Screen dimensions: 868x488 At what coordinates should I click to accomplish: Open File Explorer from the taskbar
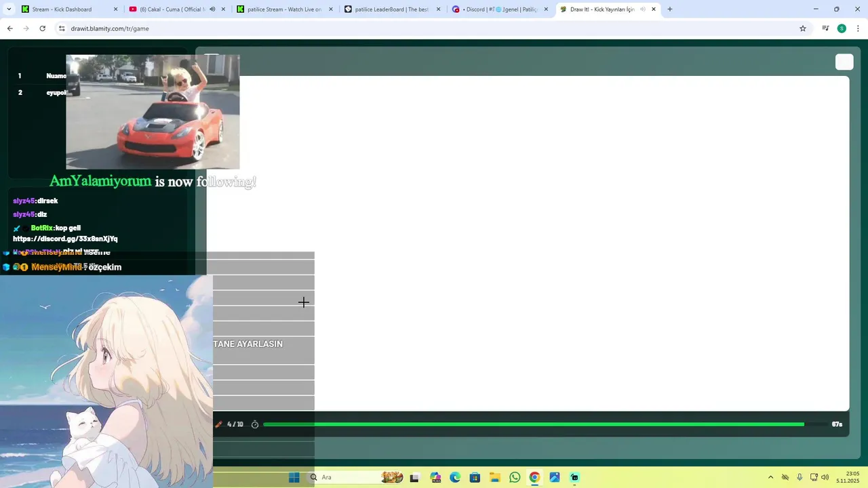point(495,477)
